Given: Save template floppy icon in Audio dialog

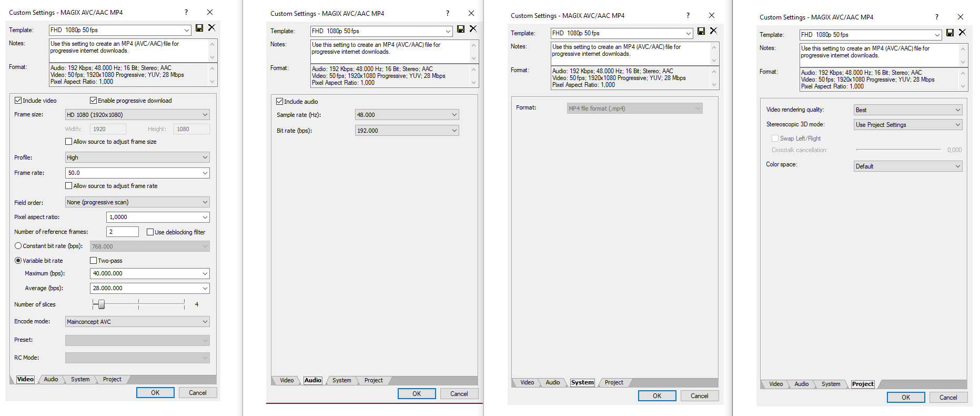Looking at the screenshot, I should (461, 29).
